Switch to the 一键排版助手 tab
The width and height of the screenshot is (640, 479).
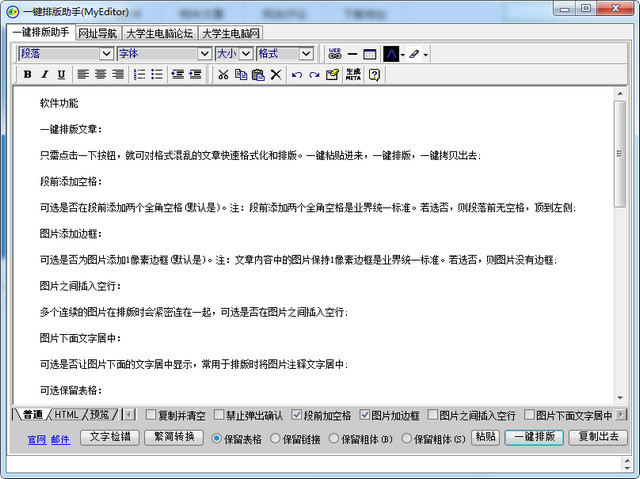point(41,32)
